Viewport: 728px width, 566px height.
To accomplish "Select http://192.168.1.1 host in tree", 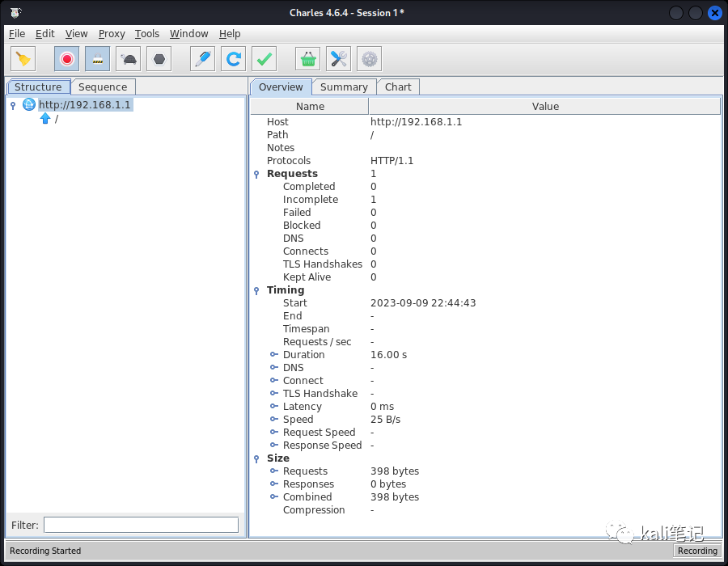I will [84, 105].
